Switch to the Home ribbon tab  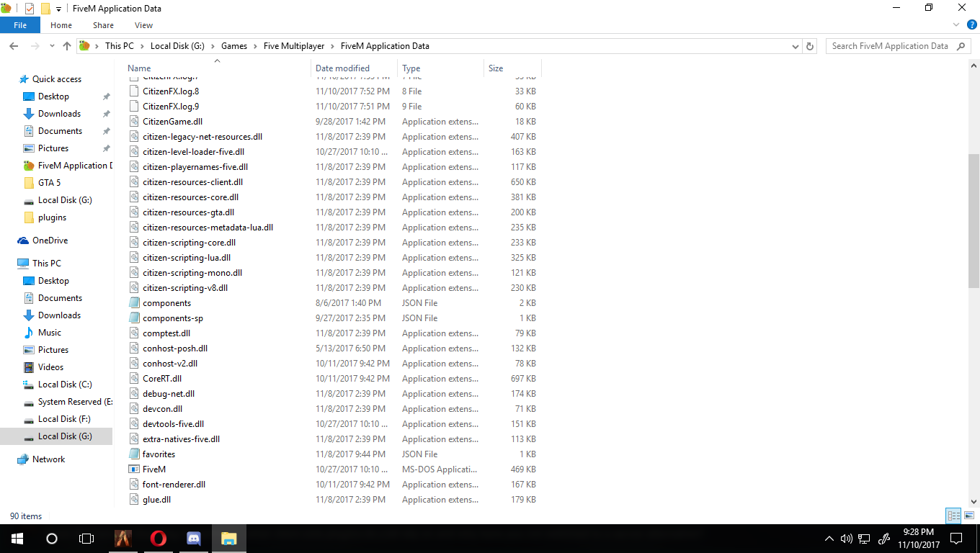[x=61, y=25]
